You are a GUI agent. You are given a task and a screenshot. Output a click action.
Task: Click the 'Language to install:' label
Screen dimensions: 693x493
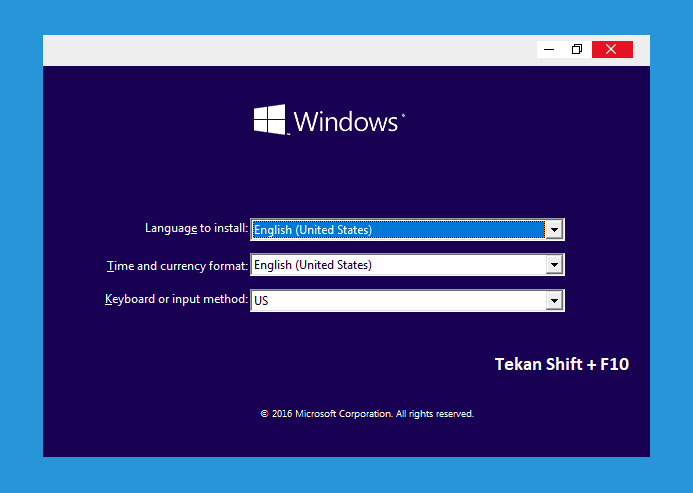[x=197, y=228]
